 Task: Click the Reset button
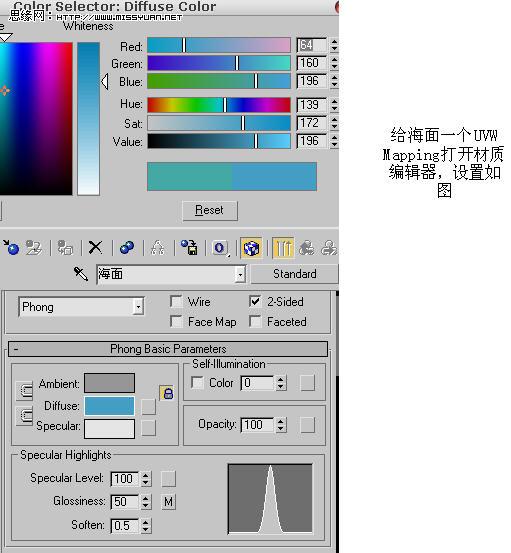tap(210, 211)
